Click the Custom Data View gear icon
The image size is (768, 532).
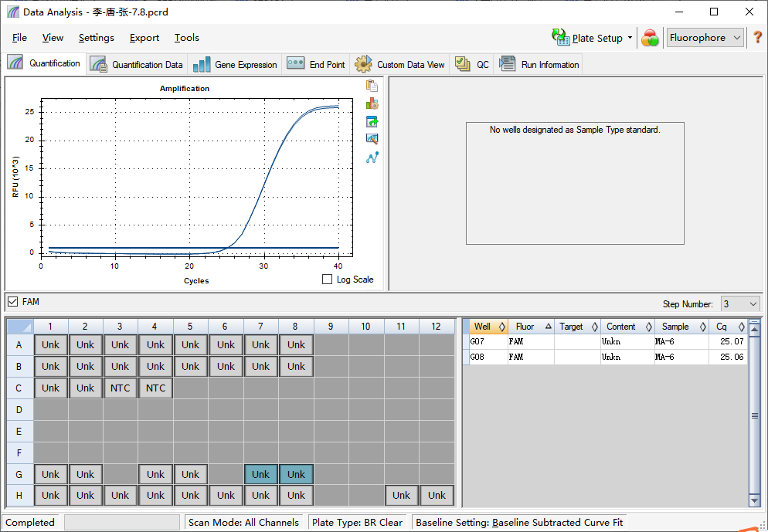363,64
